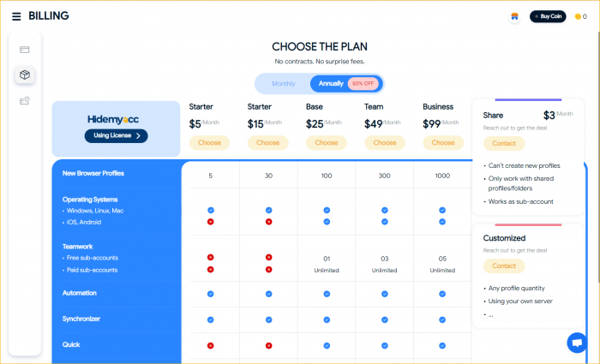Viewport: 600px width, 364px height.
Task: Open the live chat bubble
Action: pos(577,343)
